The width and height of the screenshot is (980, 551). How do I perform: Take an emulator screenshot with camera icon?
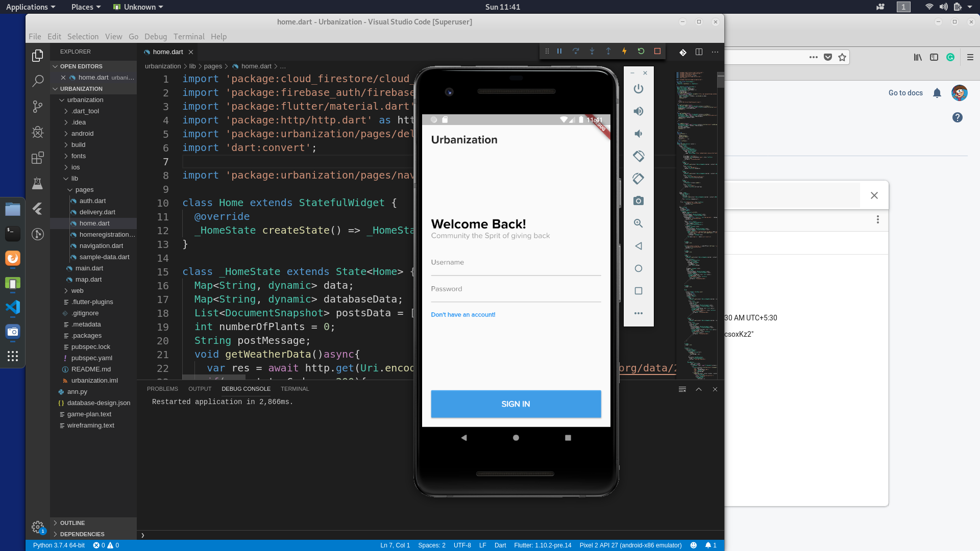click(x=638, y=201)
